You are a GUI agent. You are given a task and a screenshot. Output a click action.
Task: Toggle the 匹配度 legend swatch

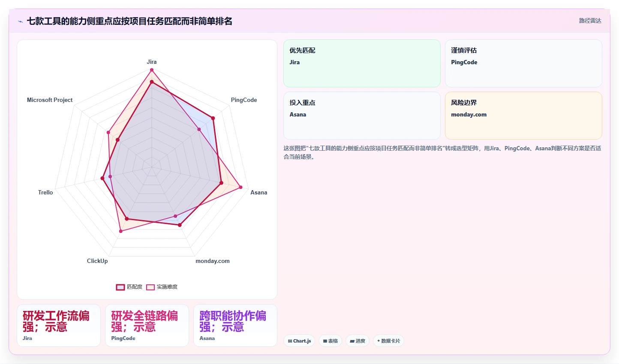(x=120, y=287)
